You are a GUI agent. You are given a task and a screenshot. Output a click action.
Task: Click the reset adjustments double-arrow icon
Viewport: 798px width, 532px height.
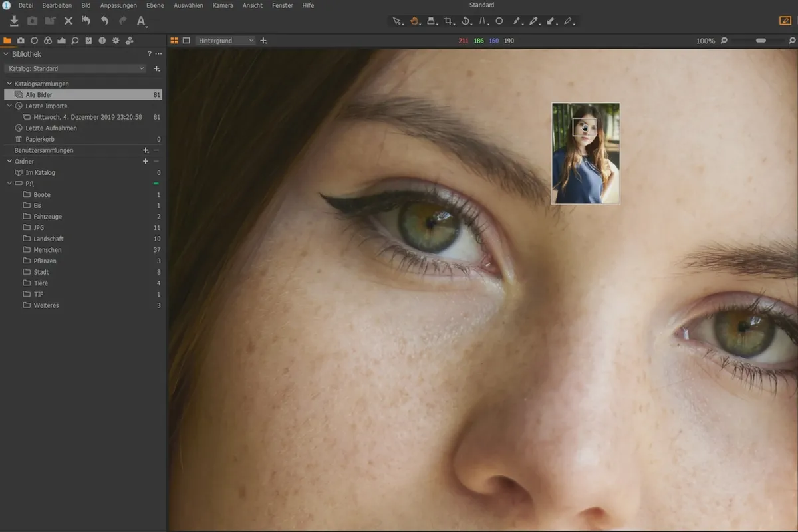[x=86, y=21]
